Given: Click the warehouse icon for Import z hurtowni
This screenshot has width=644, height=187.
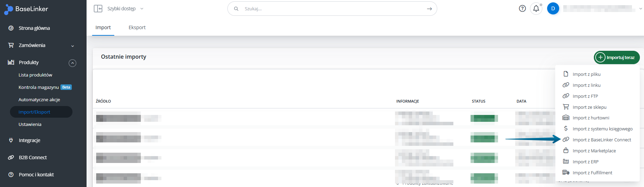Looking at the screenshot, I should point(566,118).
